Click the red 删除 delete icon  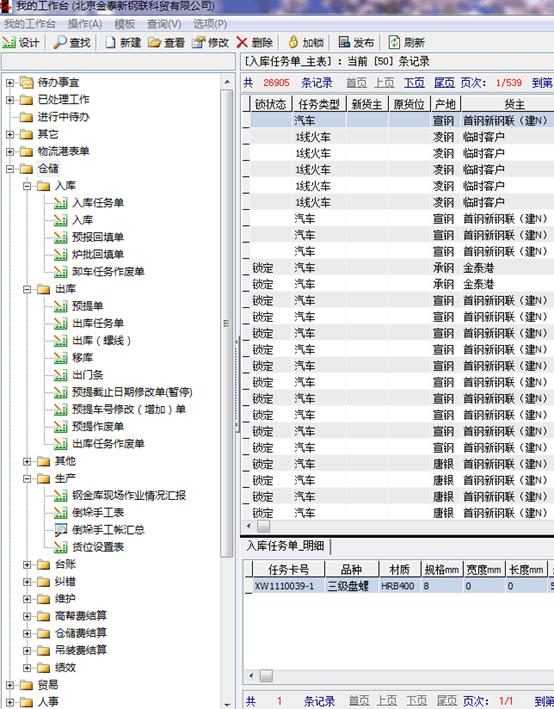242,43
